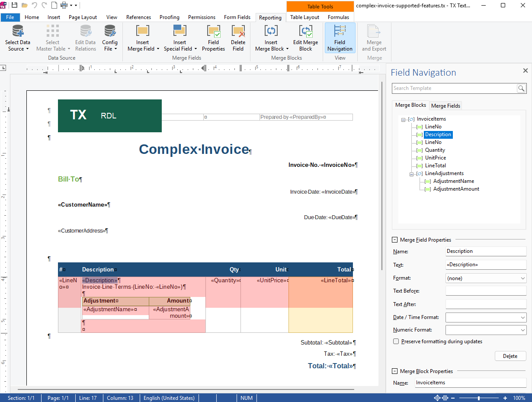This screenshot has height=402, width=532.
Task: Click Insert Merge Field icon
Action: click(x=143, y=31)
